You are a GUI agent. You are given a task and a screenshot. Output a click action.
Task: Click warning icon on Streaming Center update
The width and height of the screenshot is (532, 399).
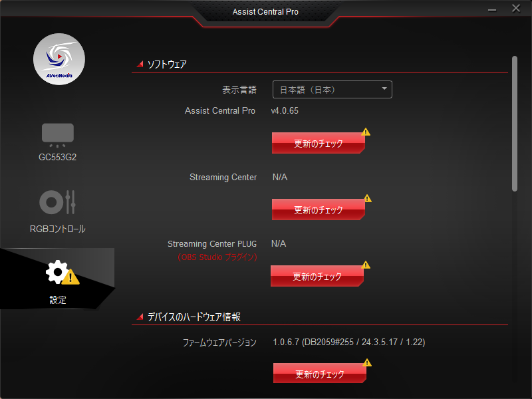point(368,198)
